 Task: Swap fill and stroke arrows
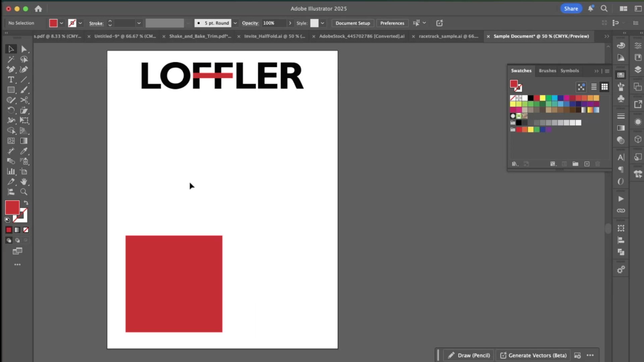(x=26, y=203)
